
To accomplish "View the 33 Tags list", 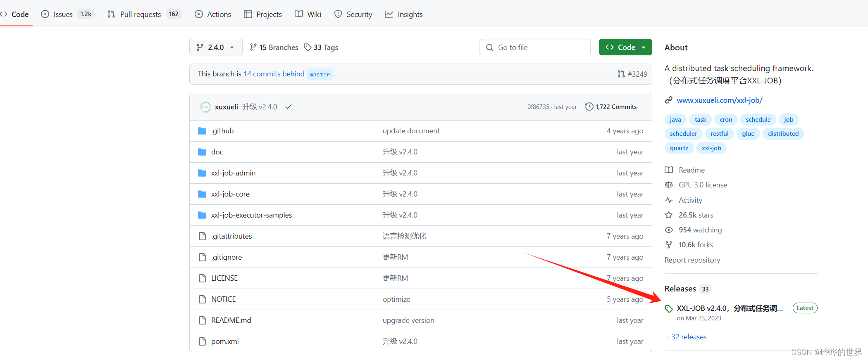I will click(x=321, y=47).
